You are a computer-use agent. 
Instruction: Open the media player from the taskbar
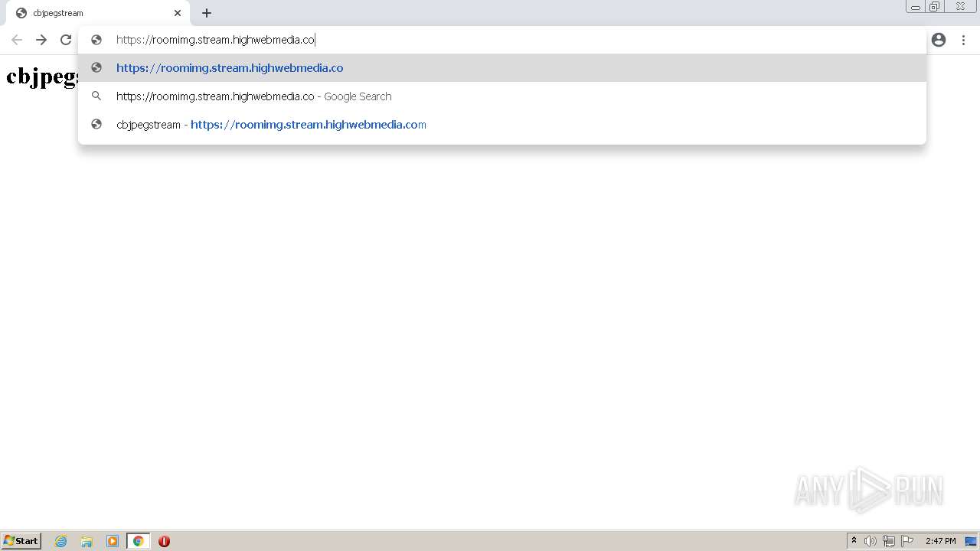pos(113,541)
